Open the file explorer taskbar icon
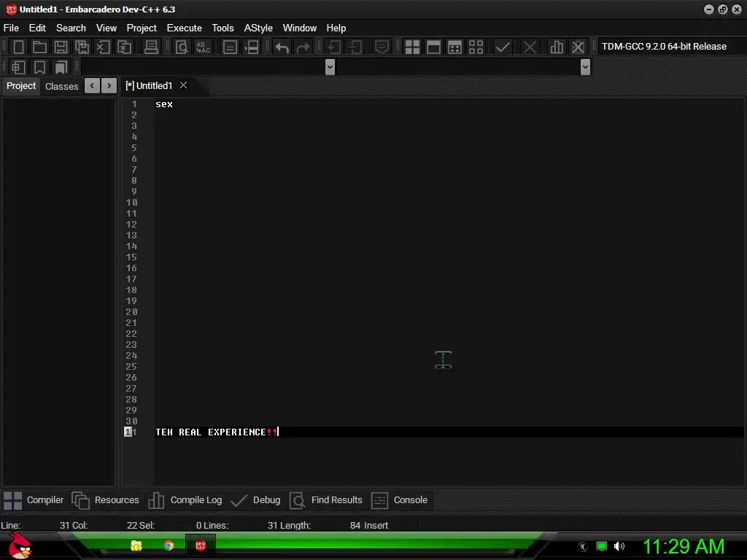Image resolution: width=747 pixels, height=560 pixels. pyautogui.click(x=136, y=545)
